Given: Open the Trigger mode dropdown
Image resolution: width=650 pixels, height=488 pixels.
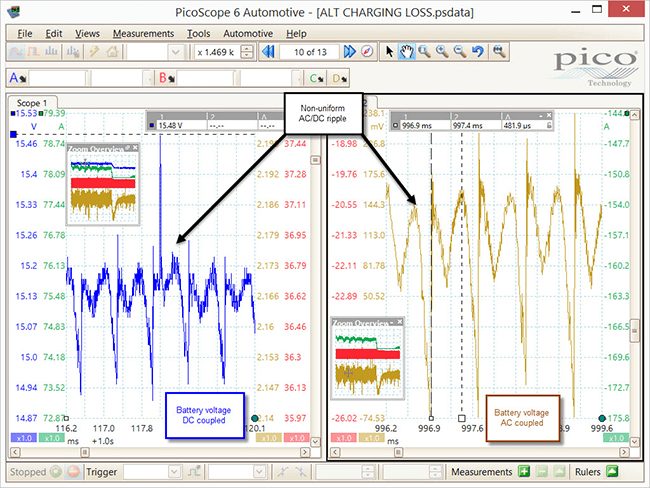Looking at the screenshot, I should pyautogui.click(x=175, y=472).
